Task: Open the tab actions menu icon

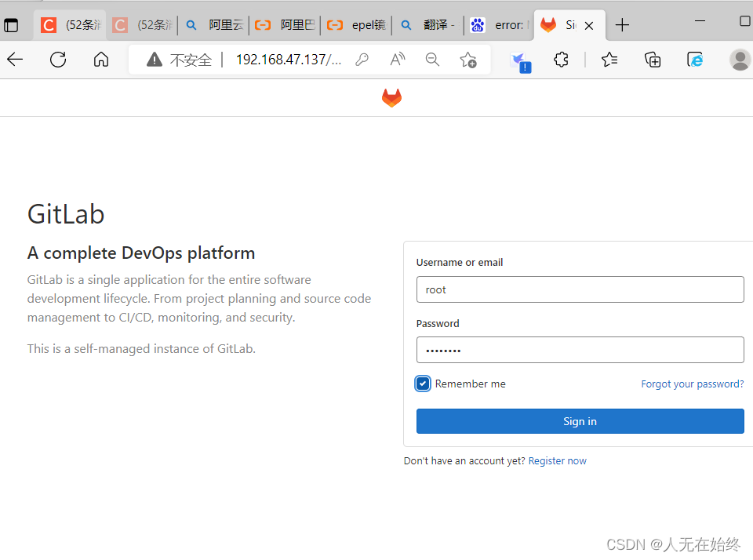Action: pos(10,25)
